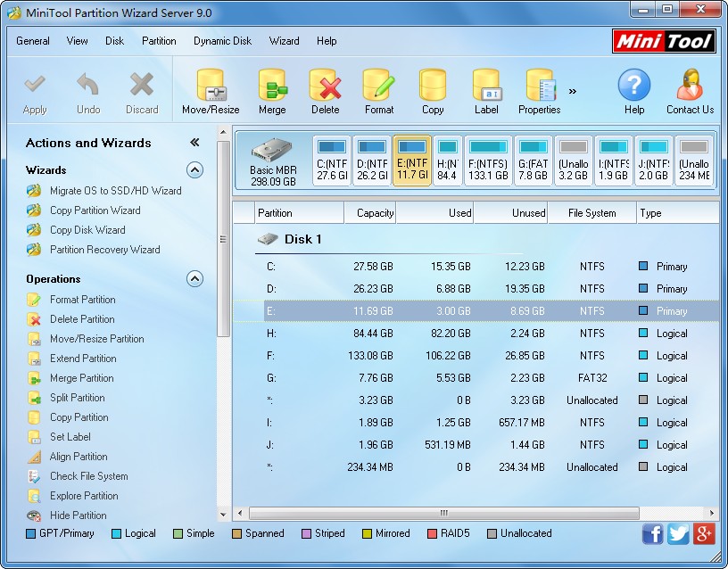Open the Wizard menu
The width and height of the screenshot is (728, 569).
pyautogui.click(x=284, y=41)
